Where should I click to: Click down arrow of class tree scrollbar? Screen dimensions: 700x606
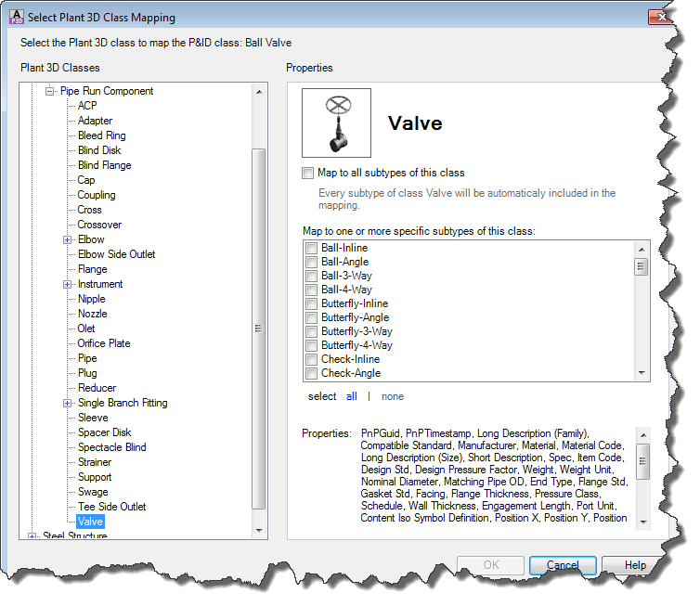pos(259,530)
